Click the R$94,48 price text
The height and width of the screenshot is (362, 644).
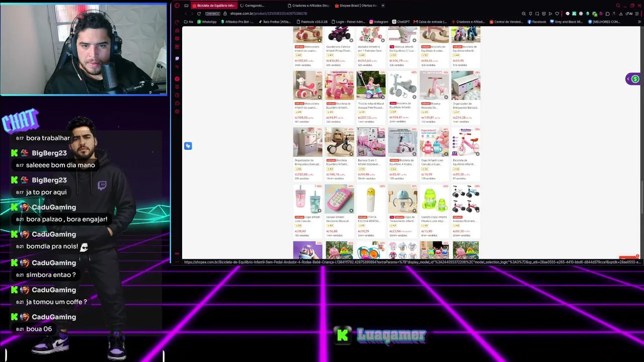[364, 174]
